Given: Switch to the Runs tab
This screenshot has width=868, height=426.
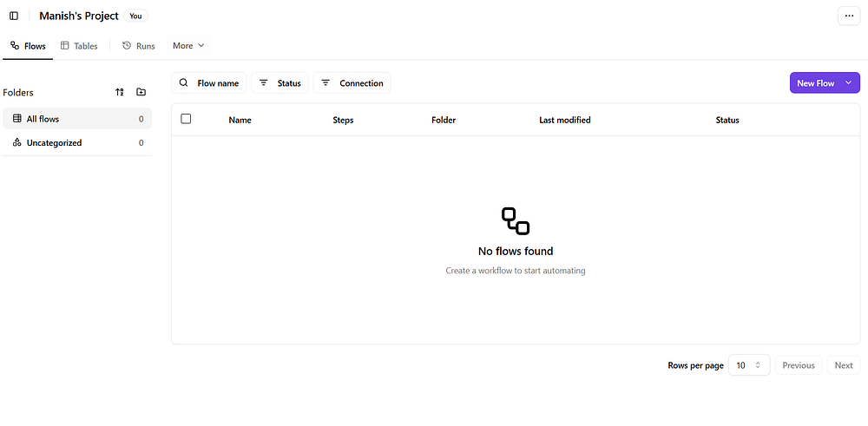Looking at the screenshot, I should 139,46.
